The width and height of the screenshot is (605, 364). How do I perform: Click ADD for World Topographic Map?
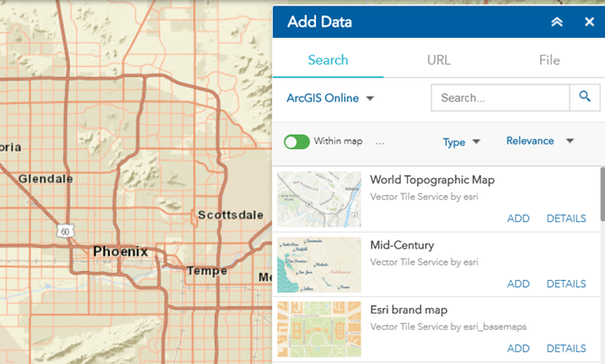pos(518,219)
